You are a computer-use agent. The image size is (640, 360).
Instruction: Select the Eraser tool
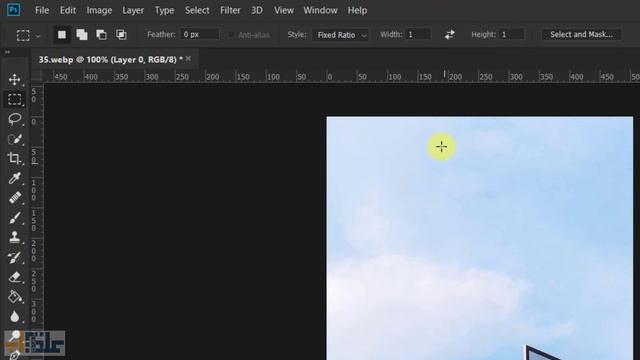[x=15, y=277]
